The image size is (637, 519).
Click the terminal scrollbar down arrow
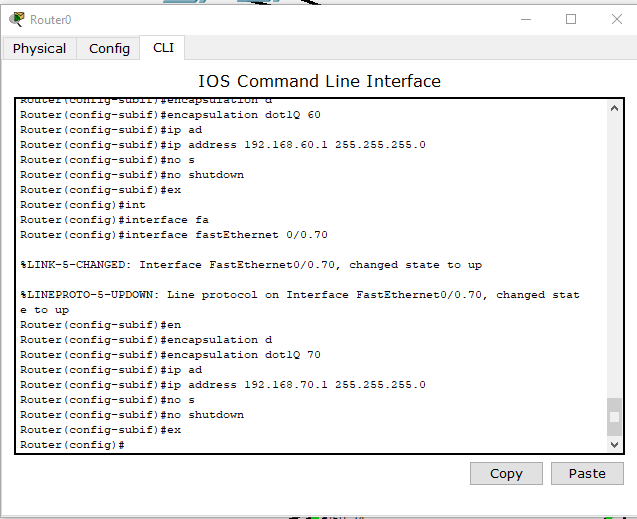614,445
